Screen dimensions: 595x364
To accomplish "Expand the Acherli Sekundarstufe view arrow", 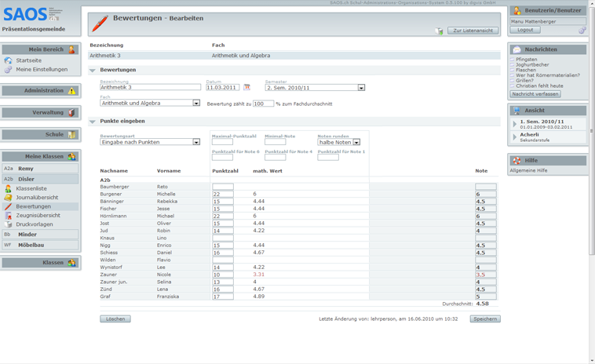I will tap(515, 136).
